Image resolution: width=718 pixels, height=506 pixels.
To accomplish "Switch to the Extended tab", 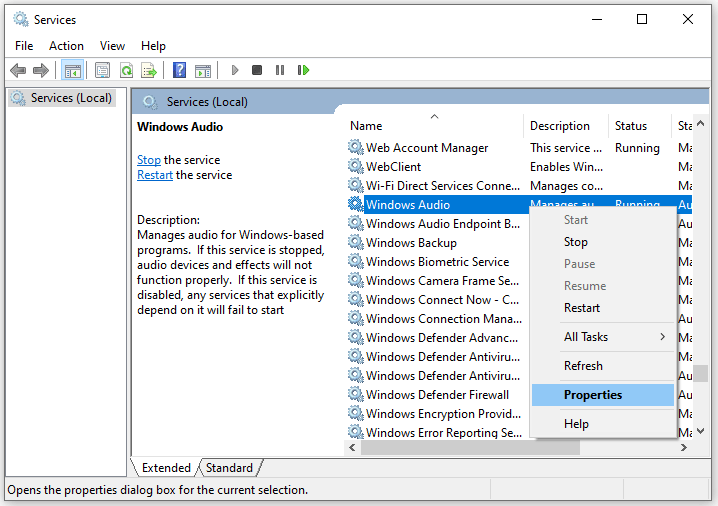I will [166, 468].
